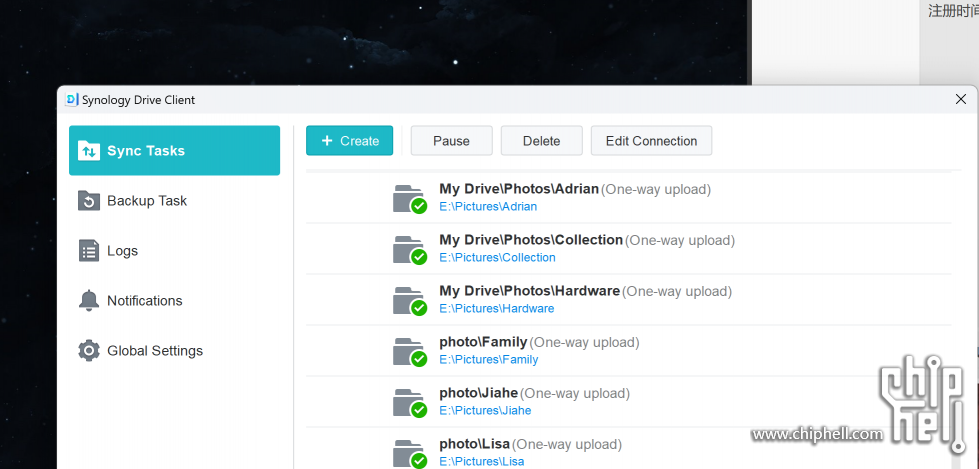Open the Sync Tasks section

click(174, 151)
